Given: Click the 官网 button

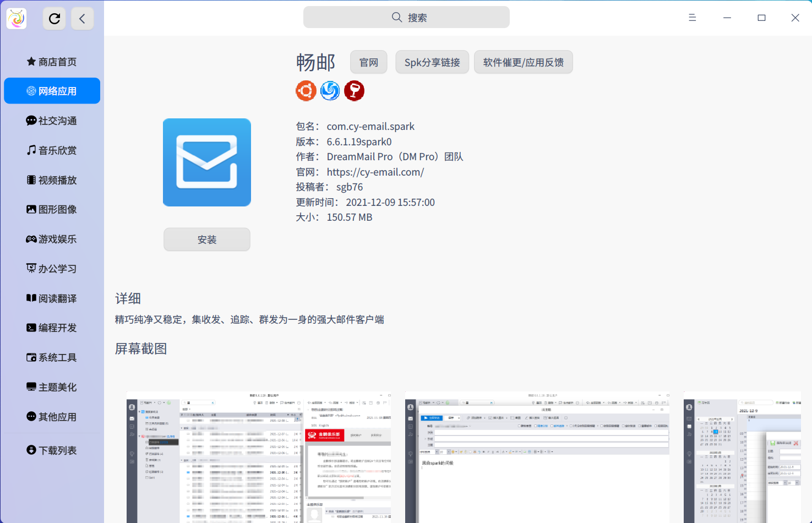Looking at the screenshot, I should click(x=368, y=62).
